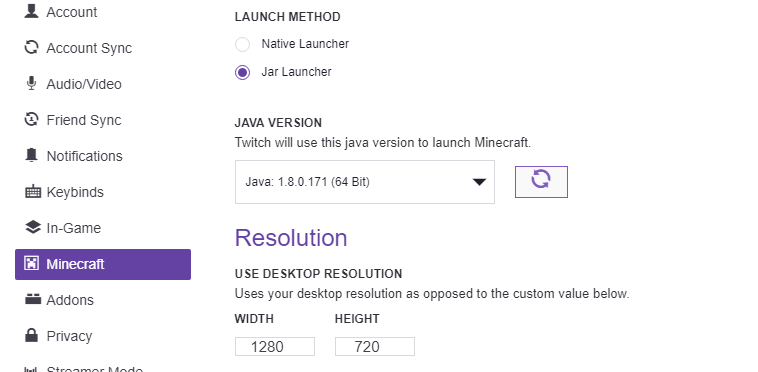Open the Minecraft settings section
Image resolution: width=758 pixels, height=372 pixels.
pyautogui.click(x=103, y=264)
